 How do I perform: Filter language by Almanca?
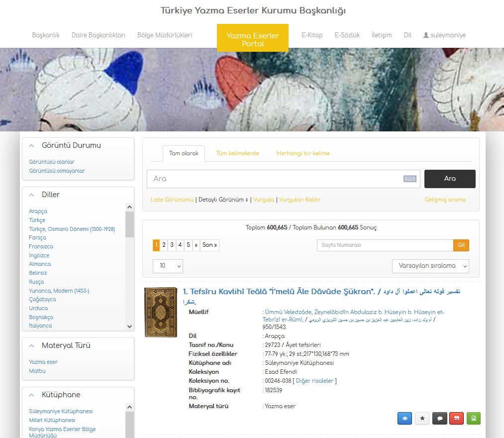(40, 264)
